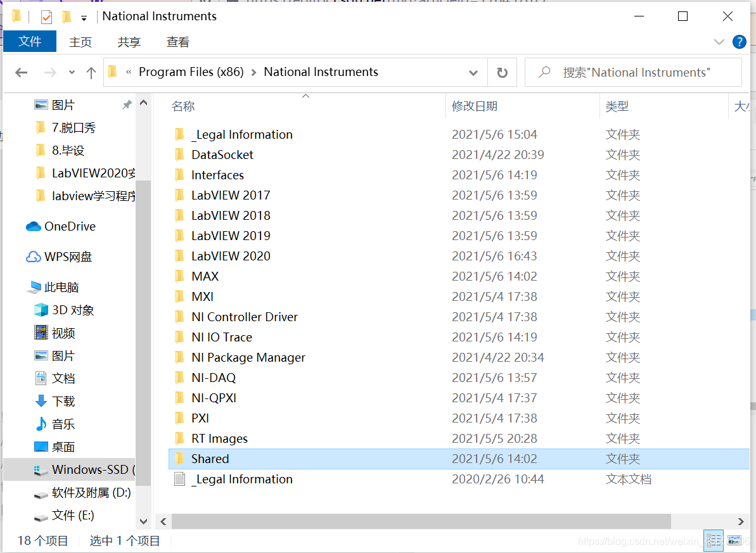Select the MAX folder
The image size is (756, 553).
[x=205, y=276]
